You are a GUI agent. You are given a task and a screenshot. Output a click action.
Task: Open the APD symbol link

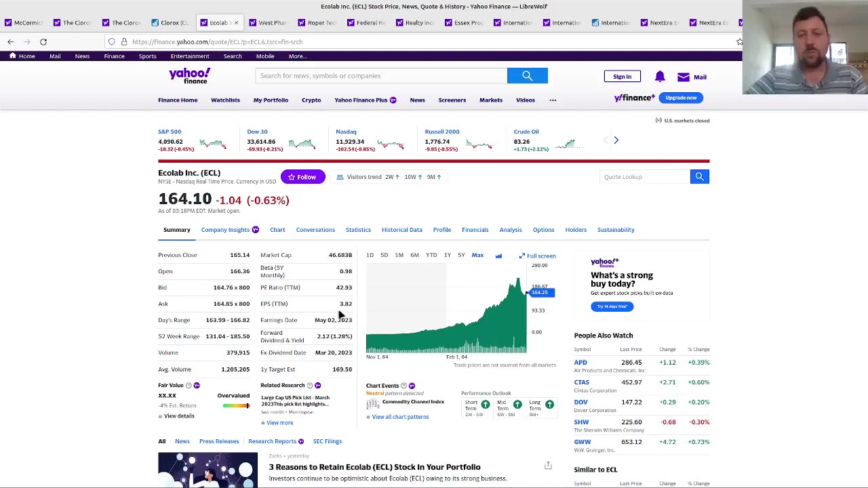580,363
